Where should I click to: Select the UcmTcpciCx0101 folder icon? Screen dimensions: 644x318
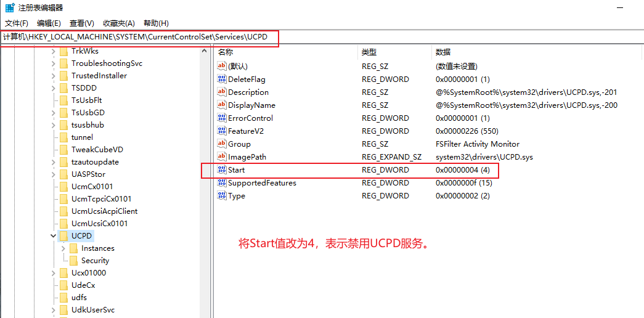[63, 199]
